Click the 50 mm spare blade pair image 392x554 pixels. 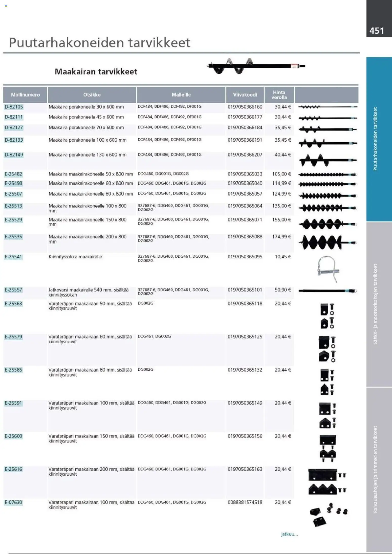pos(327,316)
